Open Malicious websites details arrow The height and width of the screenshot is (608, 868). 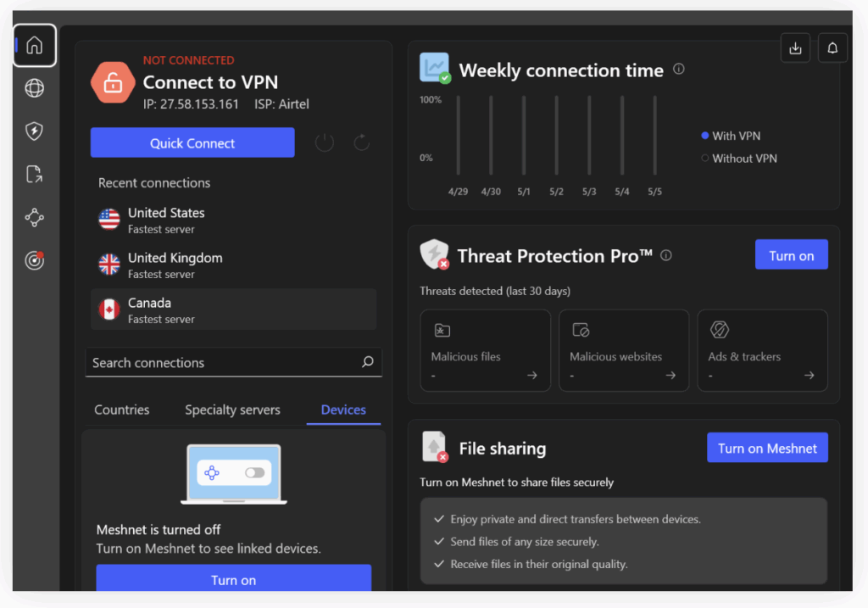(x=670, y=376)
